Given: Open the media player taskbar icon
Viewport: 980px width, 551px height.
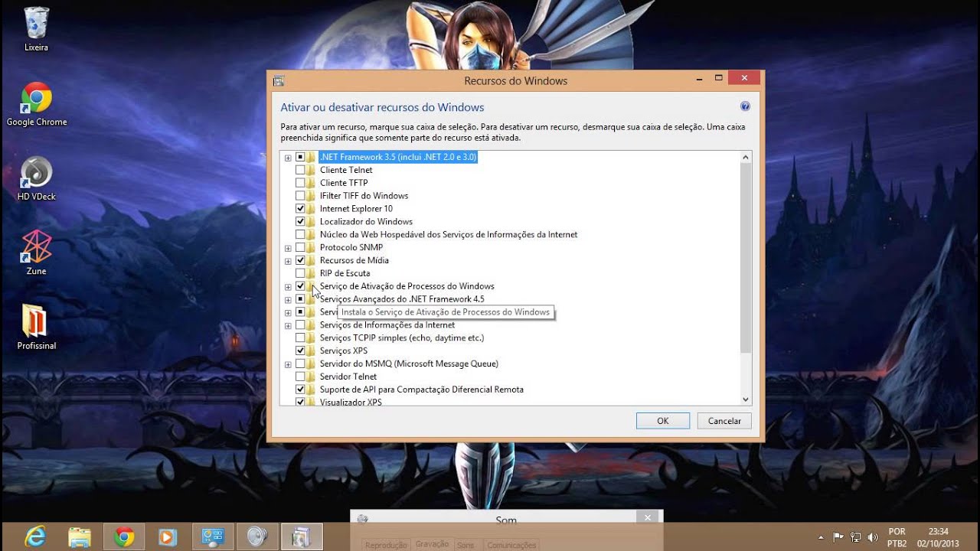Looking at the screenshot, I should click(167, 536).
